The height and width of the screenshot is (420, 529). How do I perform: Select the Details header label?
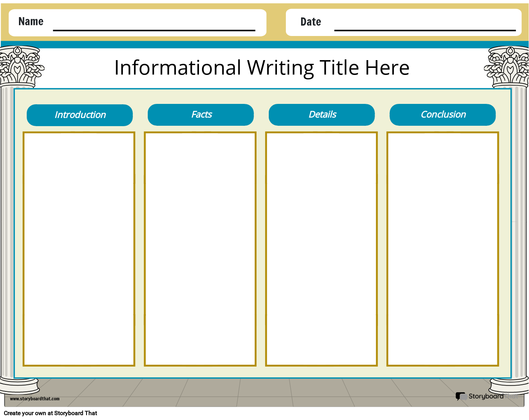point(322,115)
